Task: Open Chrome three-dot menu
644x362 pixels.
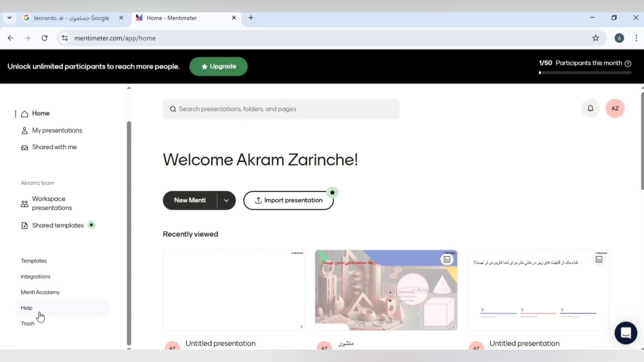Action: click(x=636, y=38)
